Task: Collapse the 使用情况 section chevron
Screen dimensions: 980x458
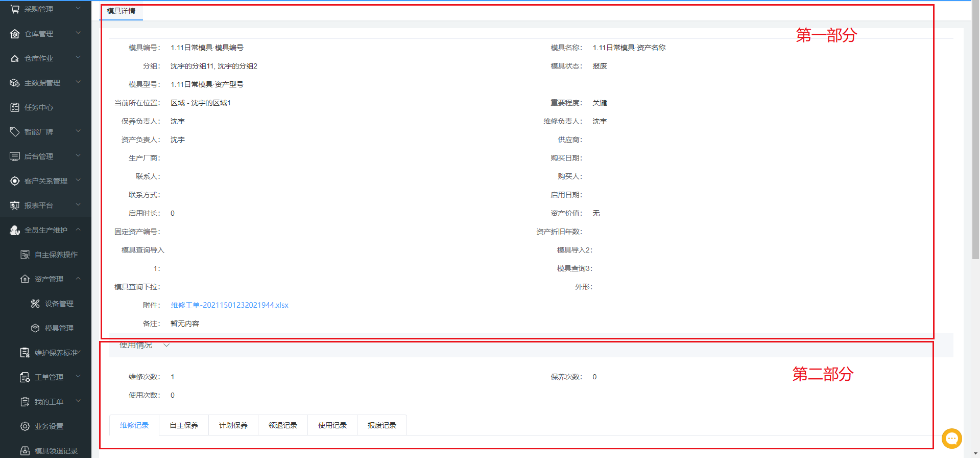Action: (x=166, y=346)
